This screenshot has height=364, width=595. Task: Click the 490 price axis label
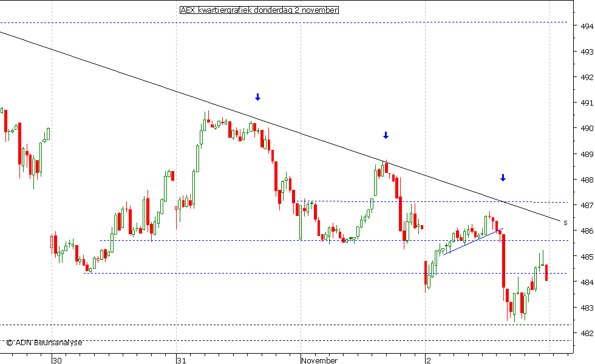pos(586,129)
